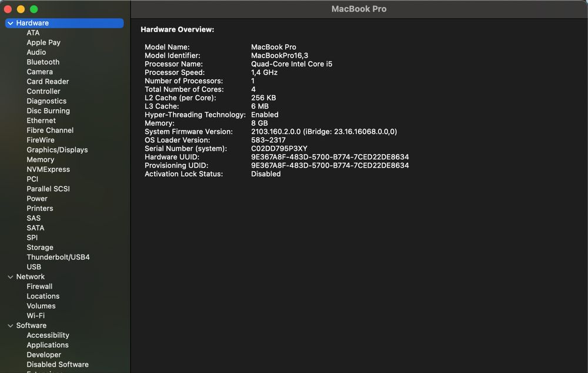Select Parallel SCSI in the sidebar

tap(48, 189)
